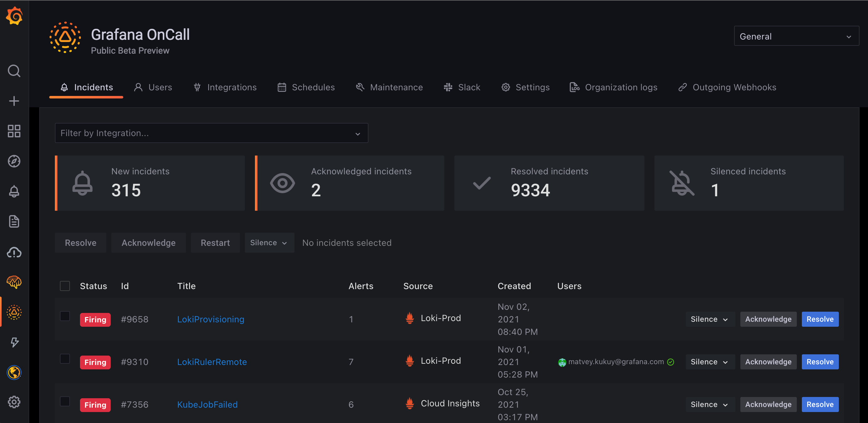868x423 pixels.
Task: Check the LokiRulerRemote incident checkbox
Action: (65, 359)
